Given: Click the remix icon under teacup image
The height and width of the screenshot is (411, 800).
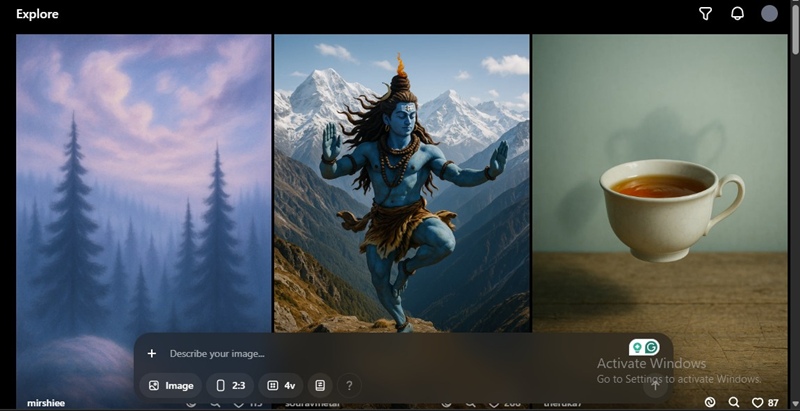Looking at the screenshot, I should coord(710,402).
